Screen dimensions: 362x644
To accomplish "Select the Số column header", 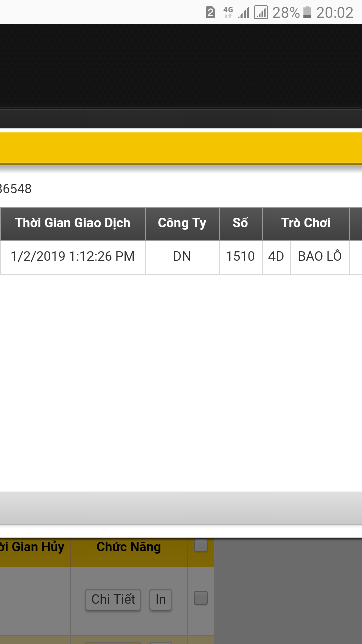I will 240,223.
